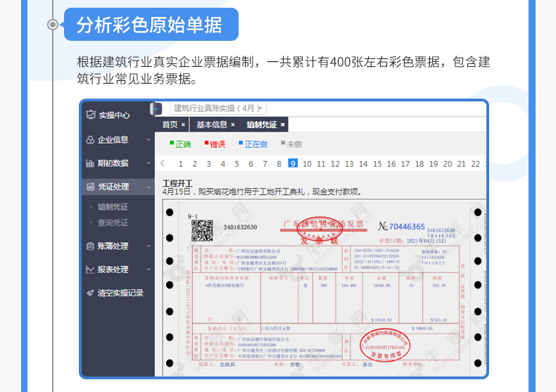The width and height of the screenshot is (556, 392).
Task: Click invoice number 70446365
Action: (407, 227)
